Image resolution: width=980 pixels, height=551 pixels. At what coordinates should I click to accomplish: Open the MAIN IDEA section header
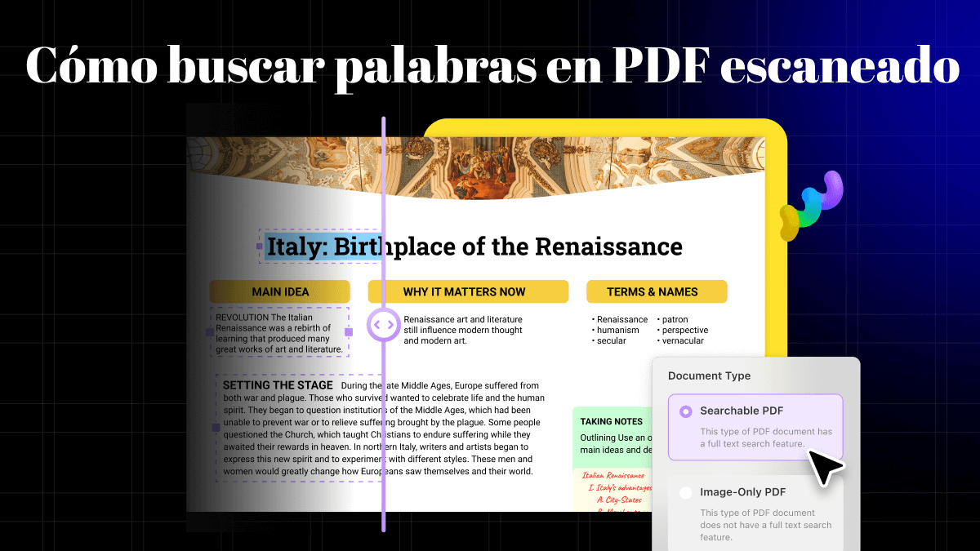coord(280,291)
